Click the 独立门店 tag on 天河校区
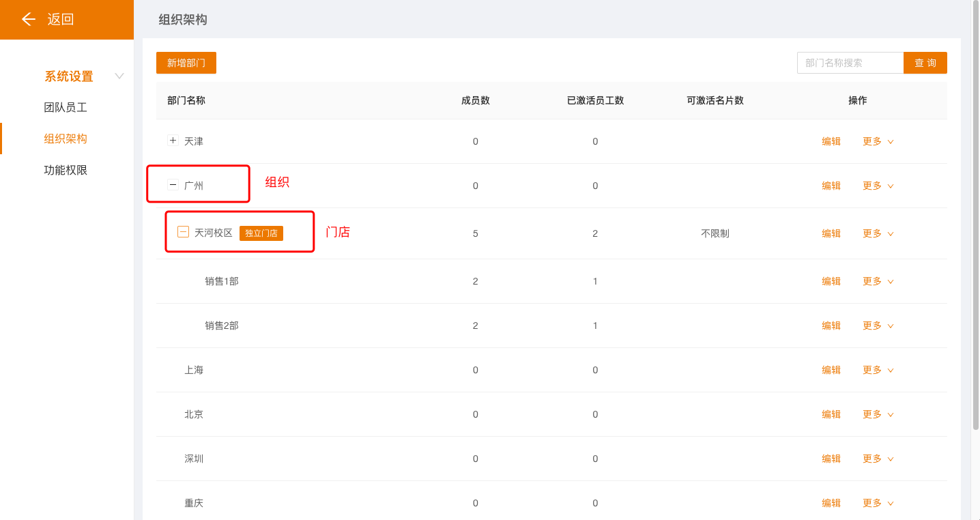 point(261,233)
